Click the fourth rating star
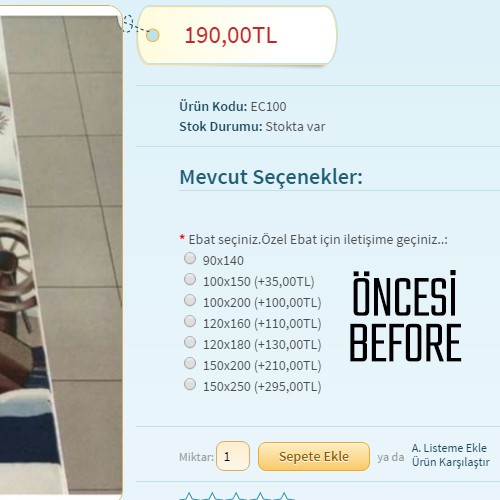The height and width of the screenshot is (500, 500). tap(260, 496)
